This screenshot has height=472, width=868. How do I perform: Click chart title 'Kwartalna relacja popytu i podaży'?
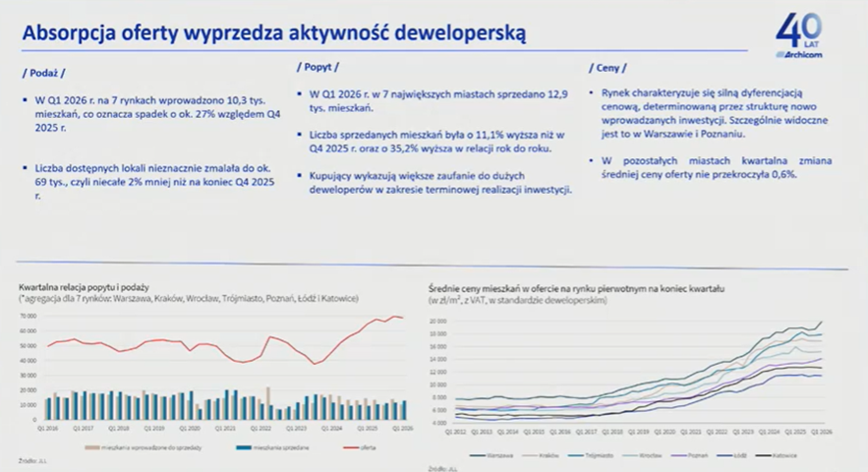coord(85,287)
